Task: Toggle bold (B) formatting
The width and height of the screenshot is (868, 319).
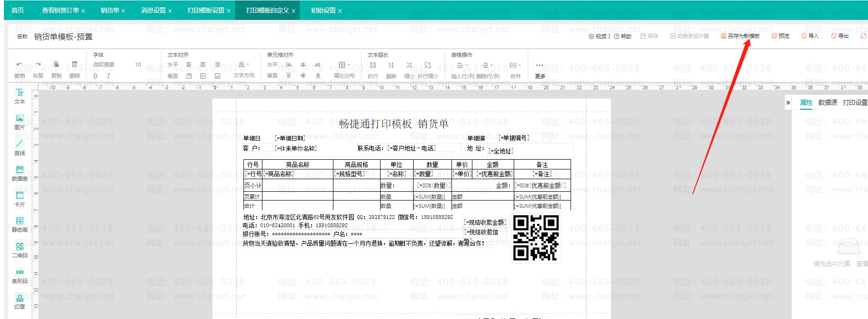Action: (95, 76)
